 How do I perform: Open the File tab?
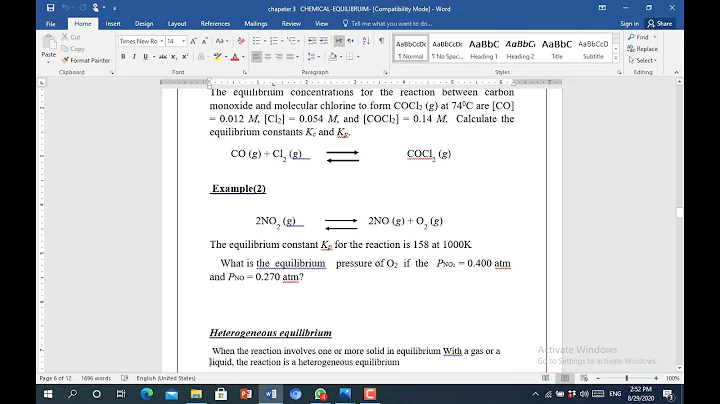pyautogui.click(x=51, y=23)
